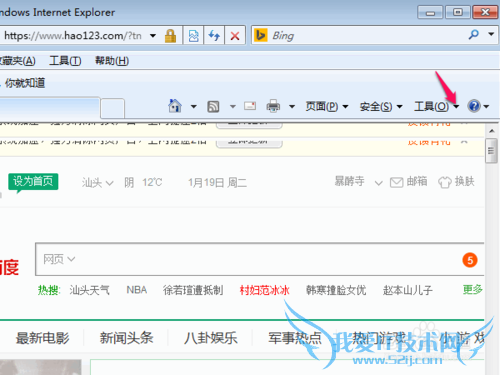Click the Print icon
Viewport: 500px width, 375px height.
coord(273,106)
